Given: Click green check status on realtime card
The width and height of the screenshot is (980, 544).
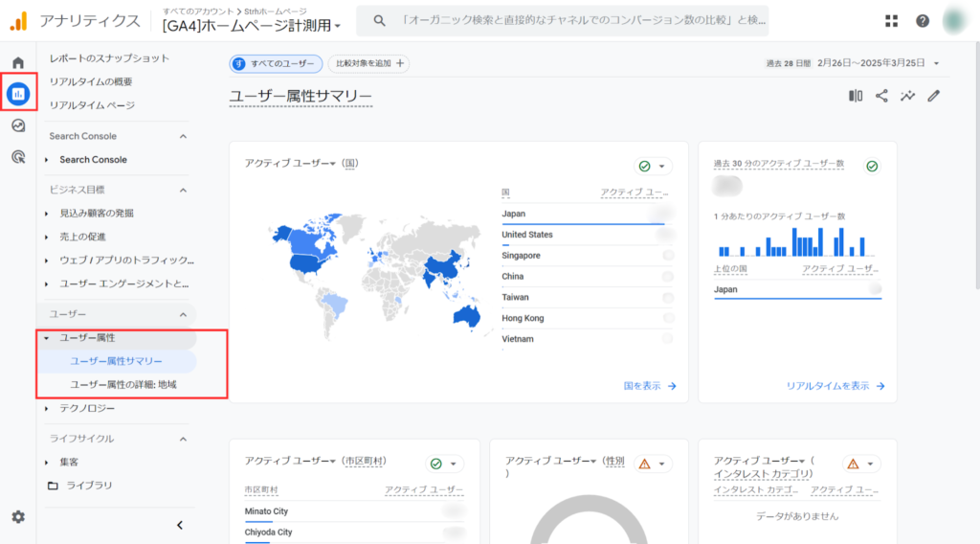Looking at the screenshot, I should 872,167.
